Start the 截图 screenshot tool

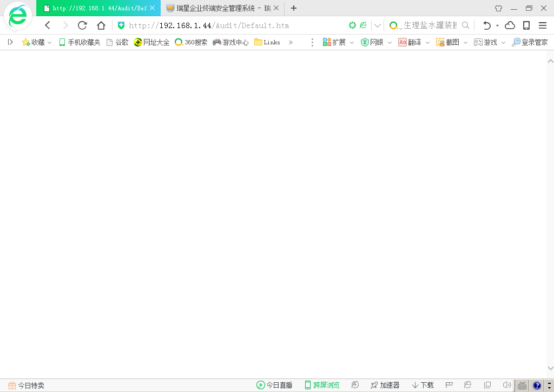pyautogui.click(x=447, y=42)
